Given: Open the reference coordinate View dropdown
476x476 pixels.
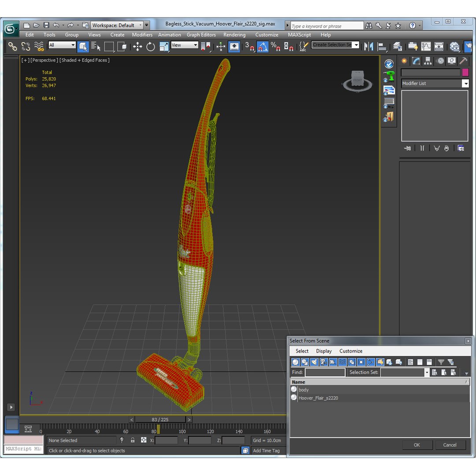Looking at the screenshot, I should 185,45.
